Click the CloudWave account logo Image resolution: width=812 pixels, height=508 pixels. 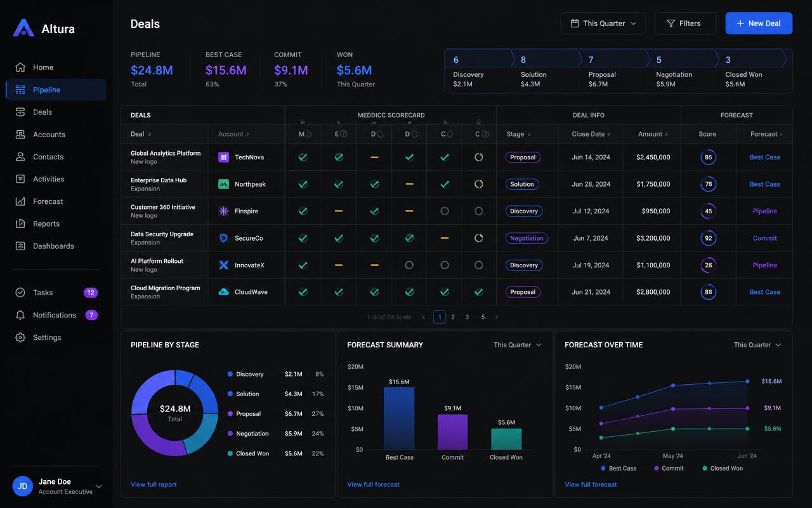[223, 292]
